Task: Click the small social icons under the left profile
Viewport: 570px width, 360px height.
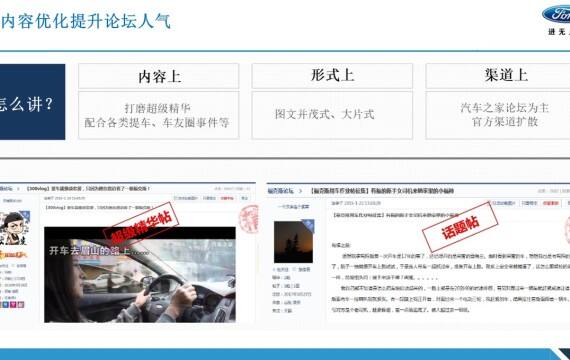Action: click(13, 304)
